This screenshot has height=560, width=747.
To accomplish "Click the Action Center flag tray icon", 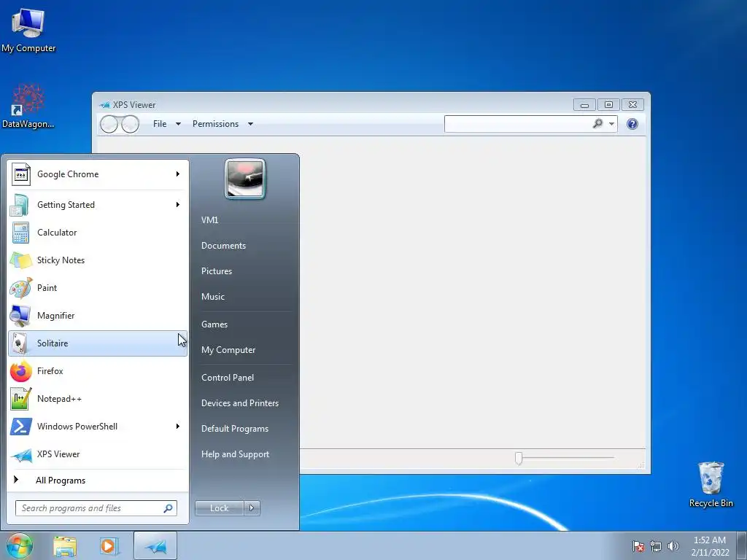I will (x=638, y=546).
